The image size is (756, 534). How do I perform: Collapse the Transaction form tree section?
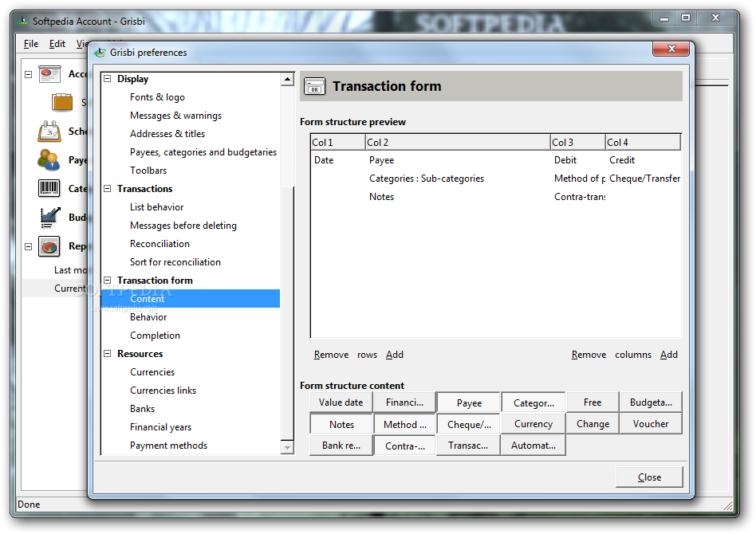click(108, 280)
